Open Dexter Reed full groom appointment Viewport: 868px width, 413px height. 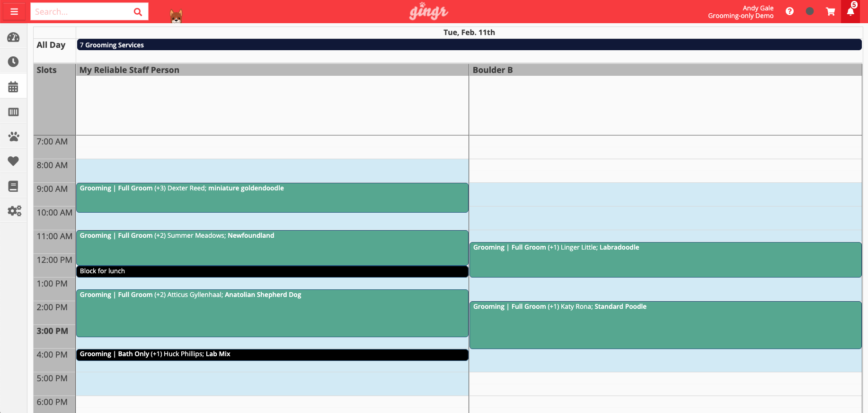pyautogui.click(x=272, y=198)
